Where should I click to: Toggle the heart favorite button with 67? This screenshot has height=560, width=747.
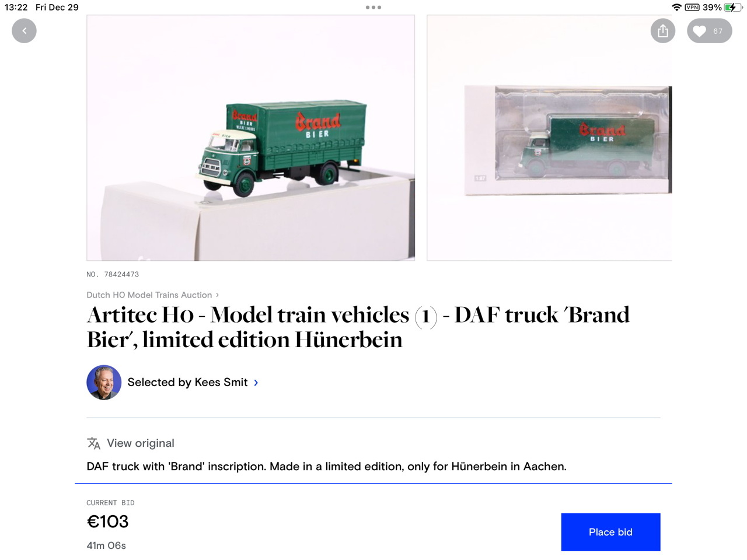pos(710,31)
